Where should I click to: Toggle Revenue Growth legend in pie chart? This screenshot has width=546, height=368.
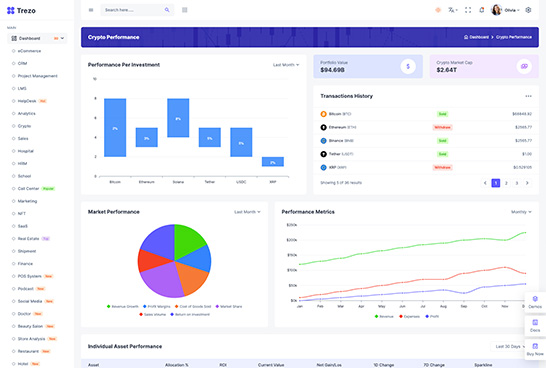(x=123, y=306)
